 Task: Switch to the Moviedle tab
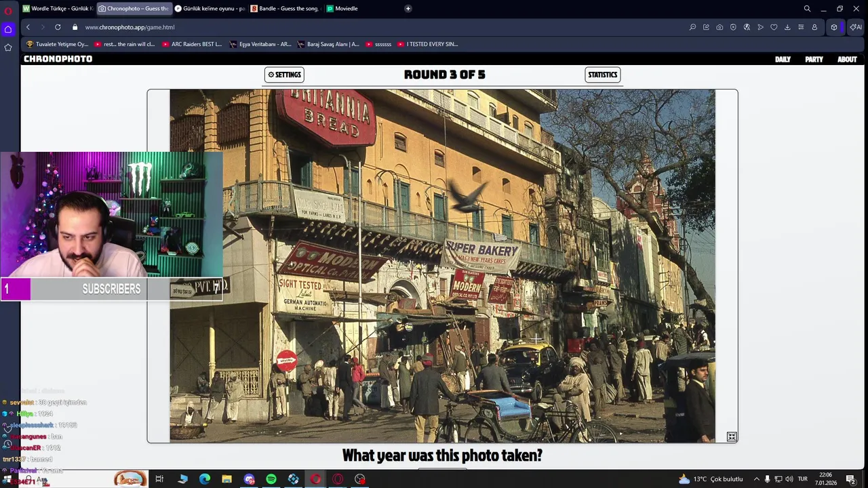point(361,8)
